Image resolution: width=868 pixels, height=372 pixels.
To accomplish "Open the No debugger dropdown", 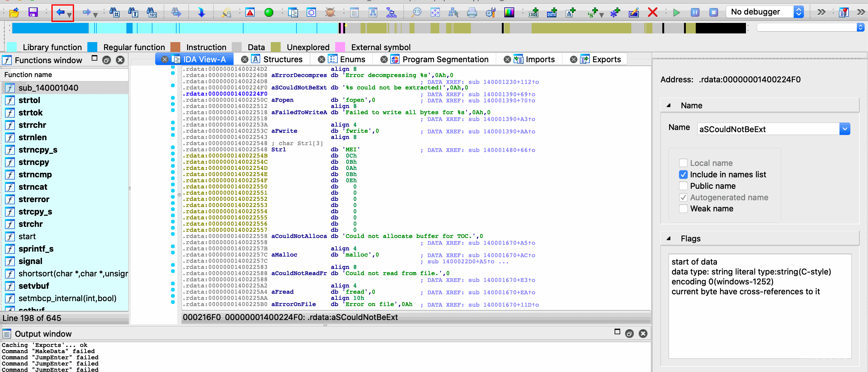I will (765, 12).
